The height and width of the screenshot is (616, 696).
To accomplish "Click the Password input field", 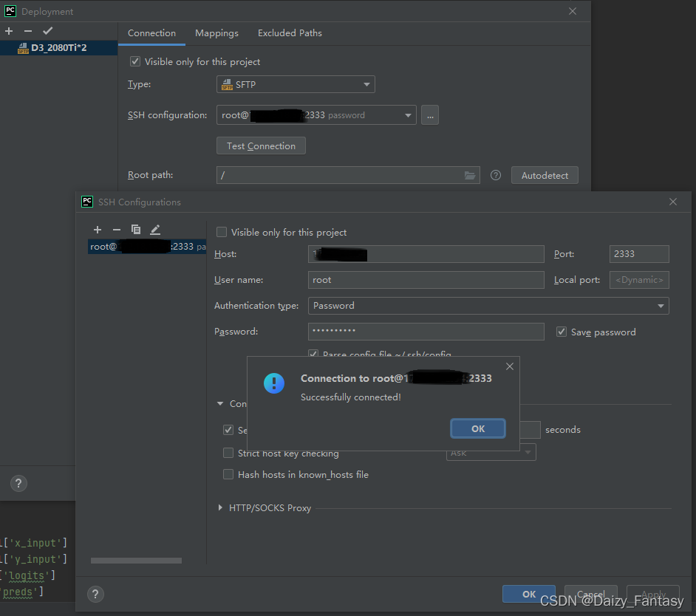I will pyautogui.click(x=426, y=332).
